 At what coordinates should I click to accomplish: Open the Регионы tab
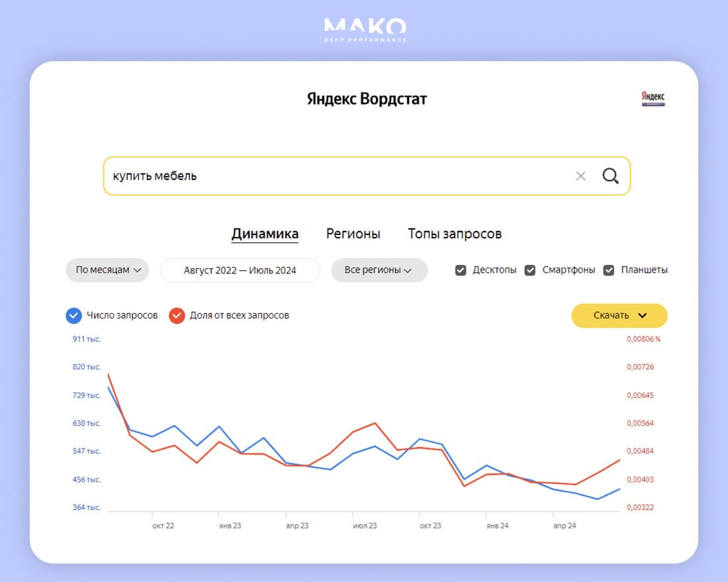[353, 234]
